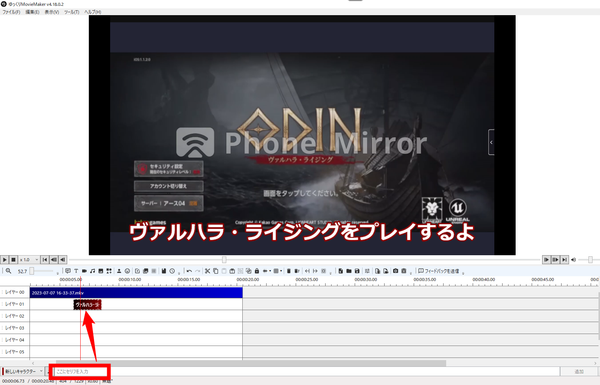Save the project with the floppy disk icon
600x385 pixels.
tap(357, 271)
